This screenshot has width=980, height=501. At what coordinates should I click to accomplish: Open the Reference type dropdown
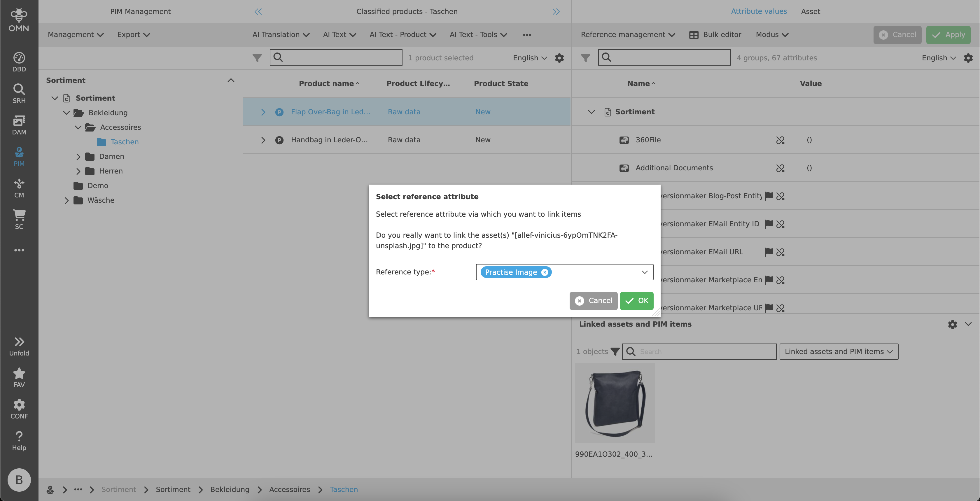click(645, 272)
